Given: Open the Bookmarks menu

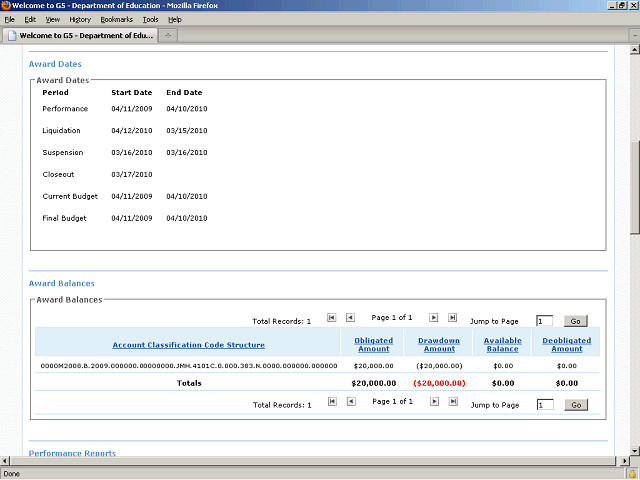Looking at the screenshot, I should tap(116, 19).
